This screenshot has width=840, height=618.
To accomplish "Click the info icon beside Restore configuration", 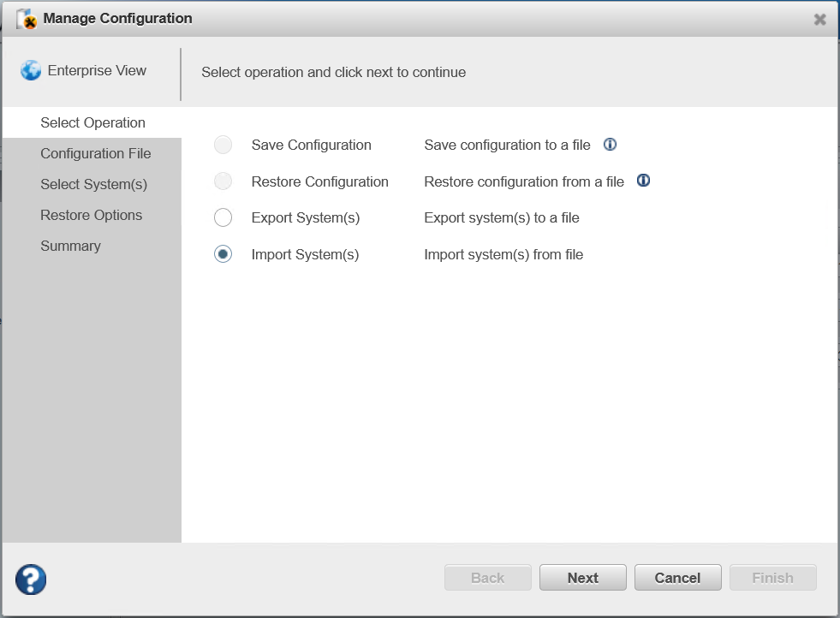I will tap(643, 181).
